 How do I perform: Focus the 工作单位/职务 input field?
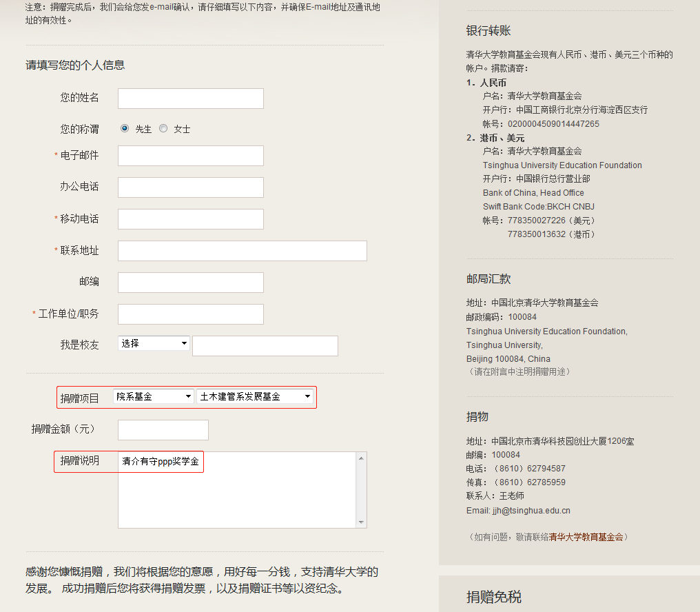tap(190, 314)
